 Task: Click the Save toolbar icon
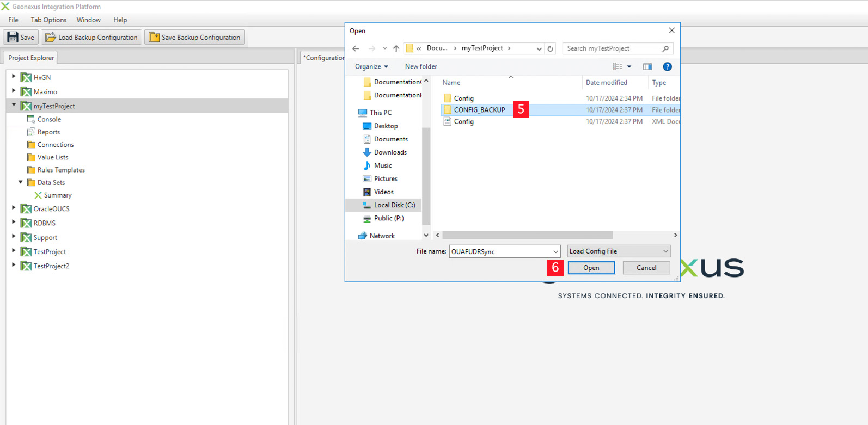click(13, 38)
